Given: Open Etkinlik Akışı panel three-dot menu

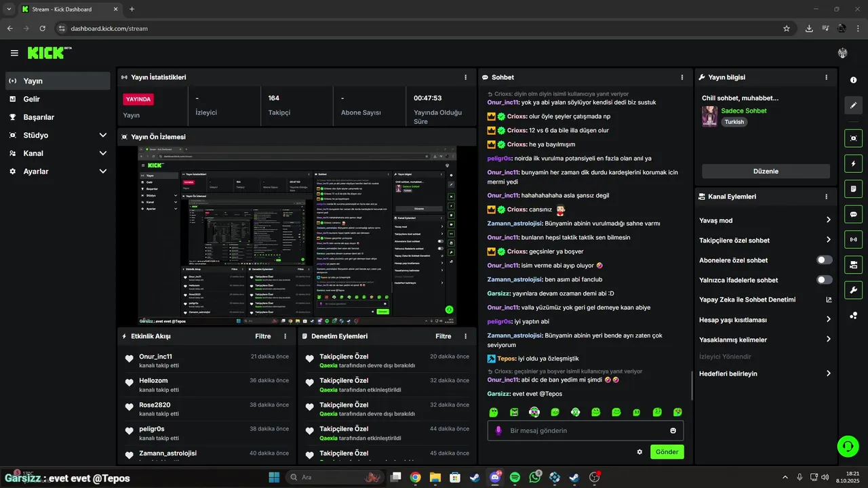Looking at the screenshot, I should coord(285,336).
